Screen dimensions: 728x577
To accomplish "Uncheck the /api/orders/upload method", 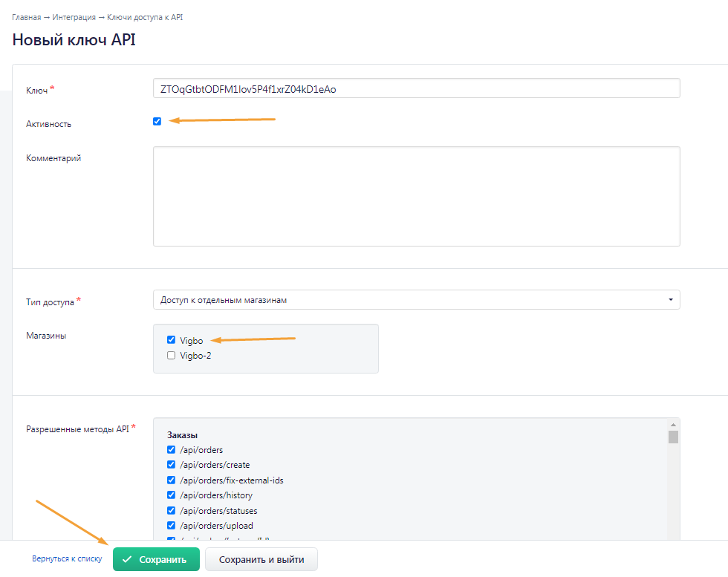I will tap(171, 526).
